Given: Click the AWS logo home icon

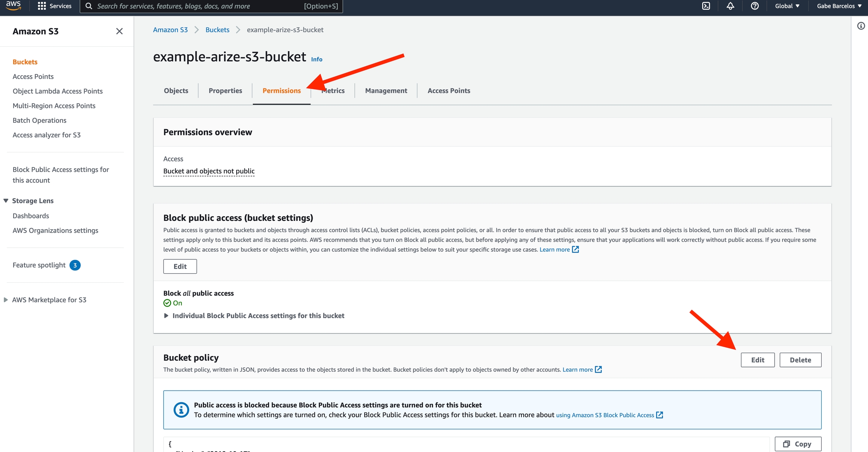Looking at the screenshot, I should [14, 6].
